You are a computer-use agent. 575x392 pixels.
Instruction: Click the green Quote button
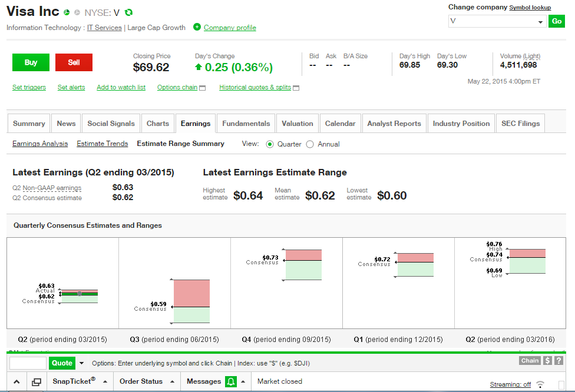[x=62, y=363]
